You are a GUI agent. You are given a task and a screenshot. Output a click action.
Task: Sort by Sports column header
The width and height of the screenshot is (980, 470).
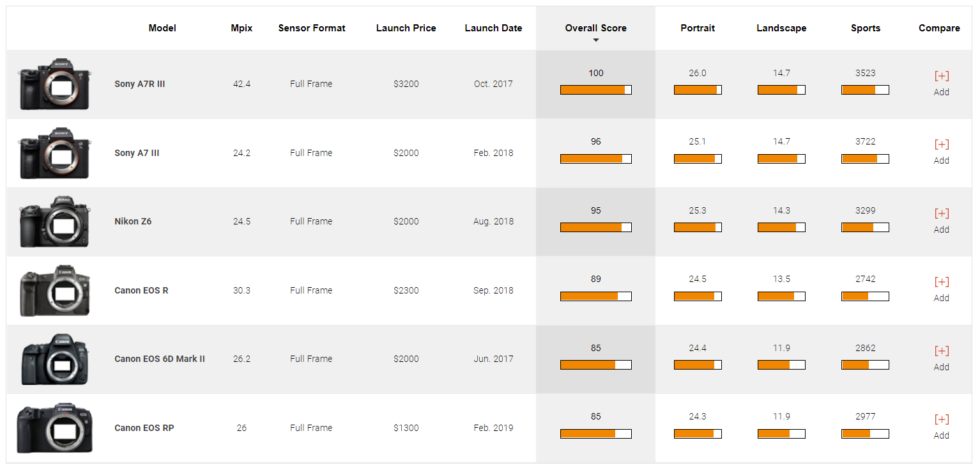865,28
